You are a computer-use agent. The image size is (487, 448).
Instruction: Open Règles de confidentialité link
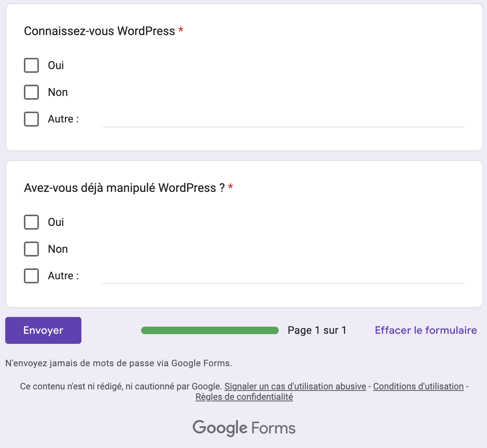(x=244, y=397)
